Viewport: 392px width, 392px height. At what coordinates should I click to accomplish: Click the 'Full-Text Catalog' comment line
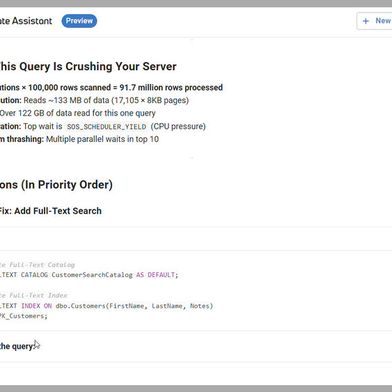[x=37, y=265]
